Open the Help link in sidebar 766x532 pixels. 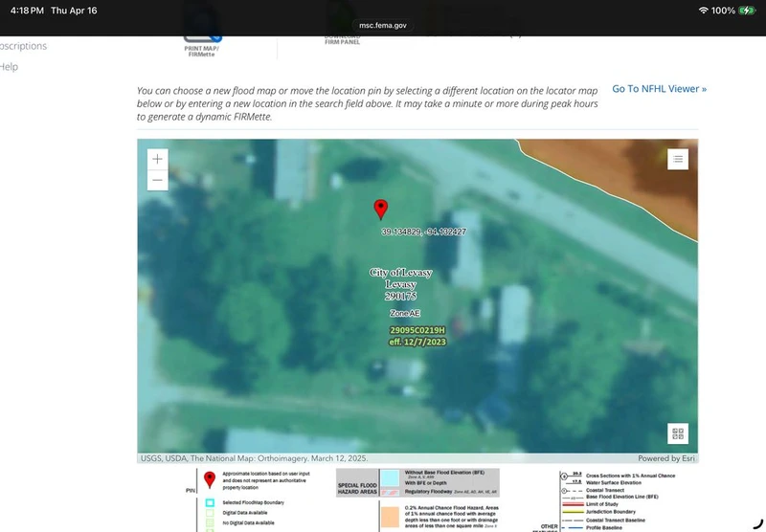9,67
